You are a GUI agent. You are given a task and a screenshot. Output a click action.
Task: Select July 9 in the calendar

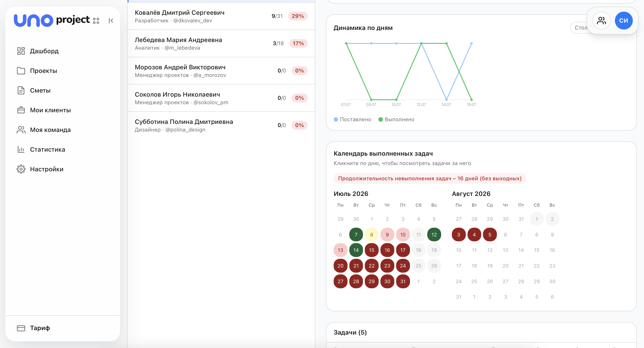(x=387, y=235)
